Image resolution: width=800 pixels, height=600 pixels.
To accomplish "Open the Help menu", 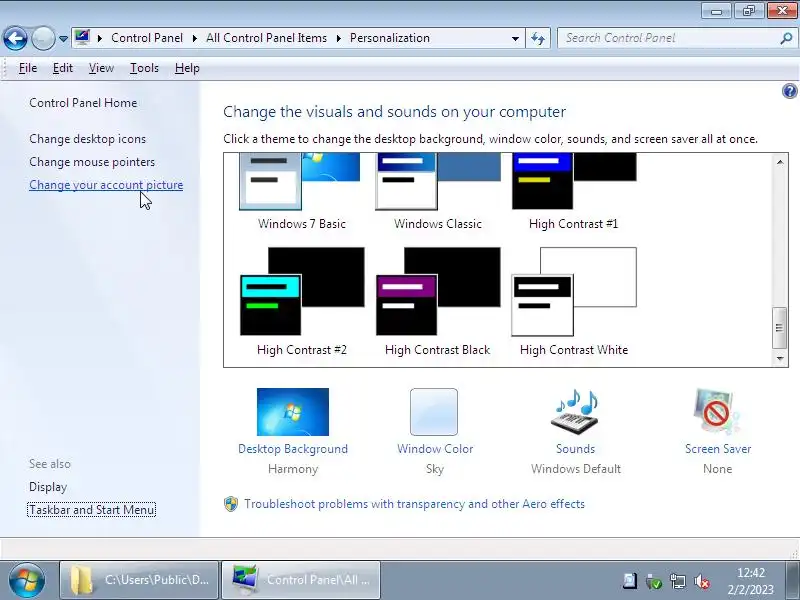I will pyautogui.click(x=187, y=68).
